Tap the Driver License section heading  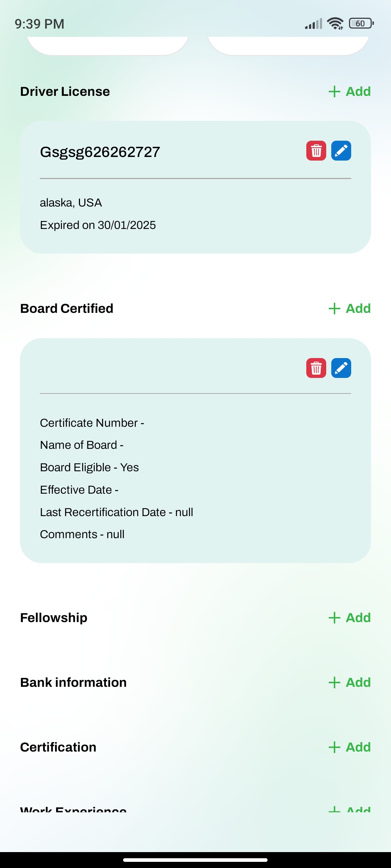click(65, 92)
